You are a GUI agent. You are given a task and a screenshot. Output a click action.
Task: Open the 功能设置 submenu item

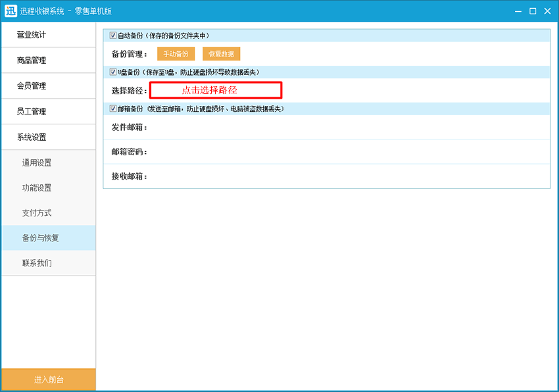pos(48,187)
